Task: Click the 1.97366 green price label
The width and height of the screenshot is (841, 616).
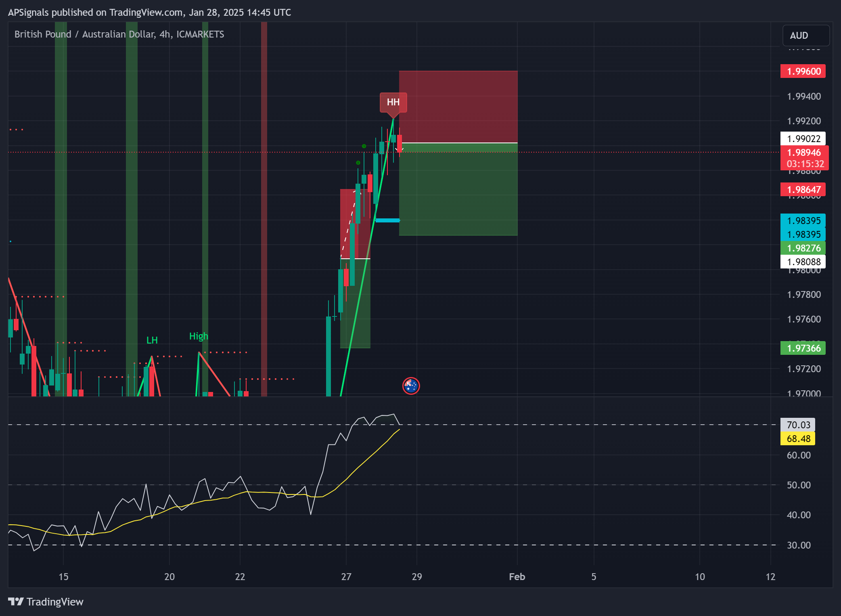Action: [803, 348]
